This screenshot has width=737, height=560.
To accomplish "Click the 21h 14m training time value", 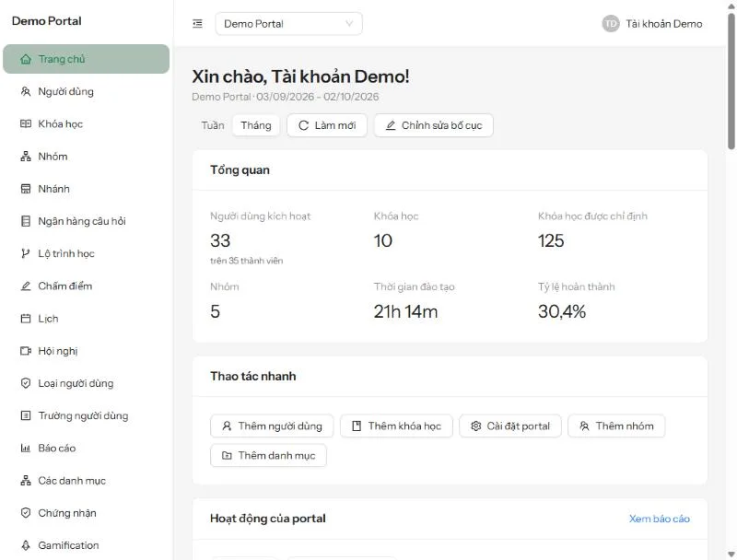I will 405,311.
